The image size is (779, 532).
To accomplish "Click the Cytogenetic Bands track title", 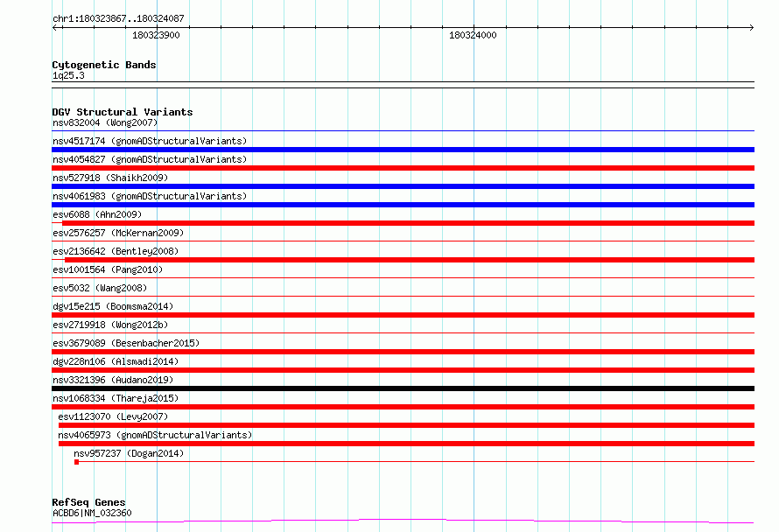I will point(104,65).
